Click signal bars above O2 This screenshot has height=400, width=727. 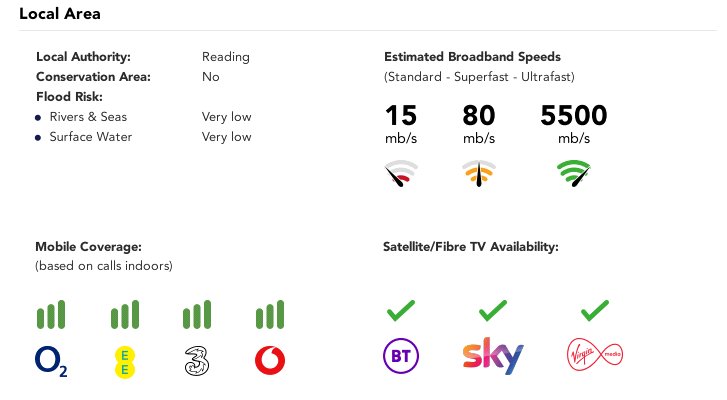(x=51, y=315)
